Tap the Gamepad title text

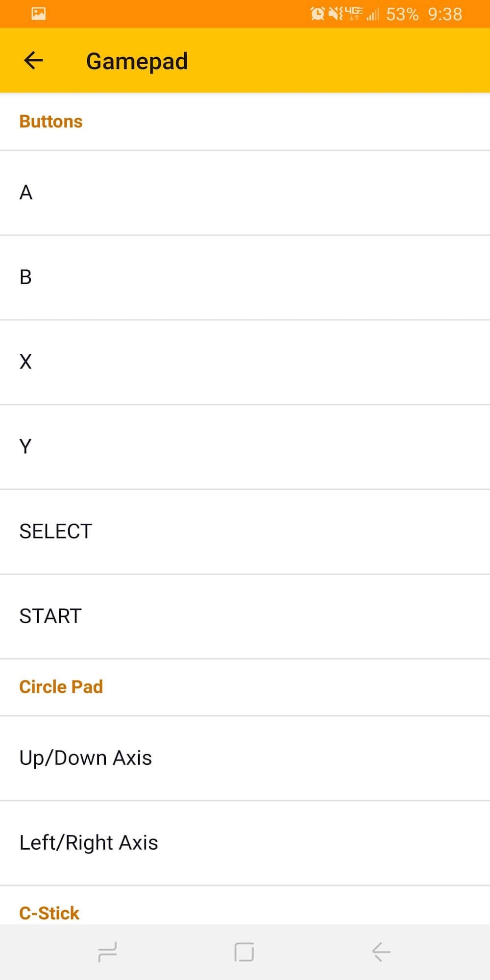(137, 61)
